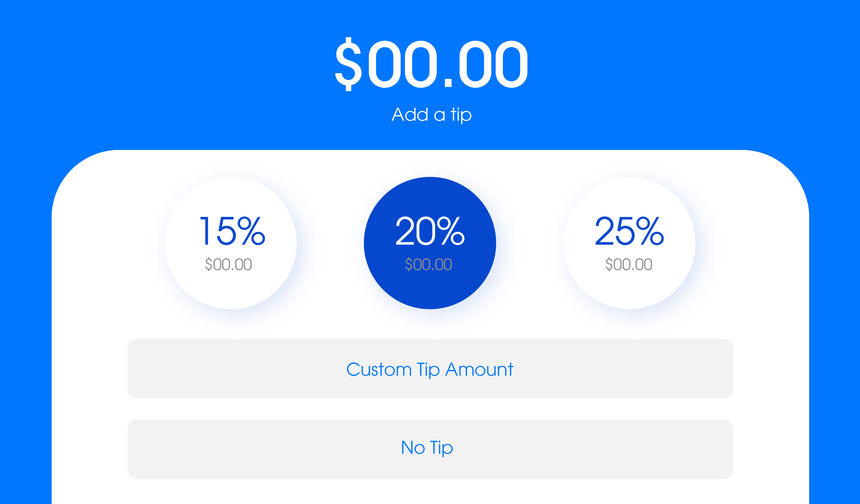Screen dimensions: 860x504
Task: Click the percent symbol in the 25% option
Action: 650,231
